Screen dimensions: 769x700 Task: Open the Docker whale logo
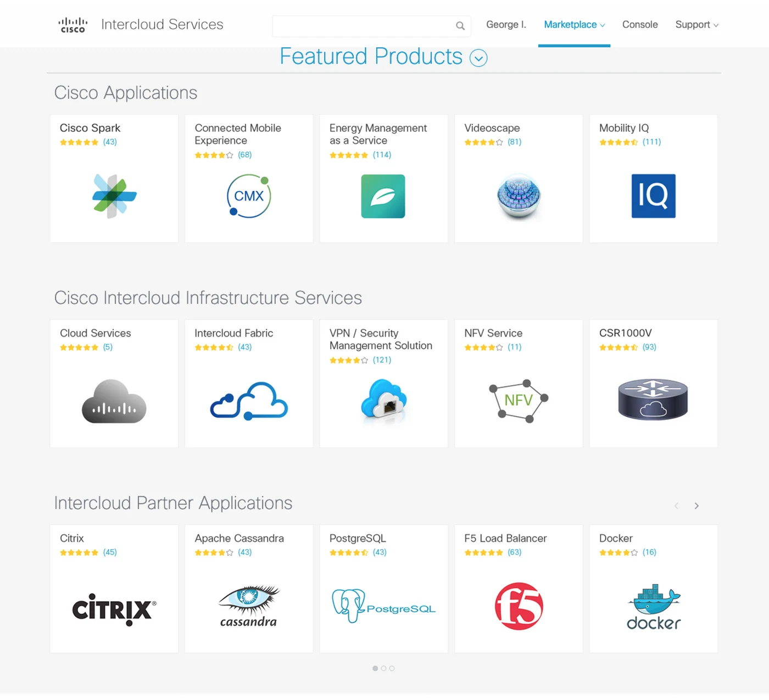click(x=653, y=607)
